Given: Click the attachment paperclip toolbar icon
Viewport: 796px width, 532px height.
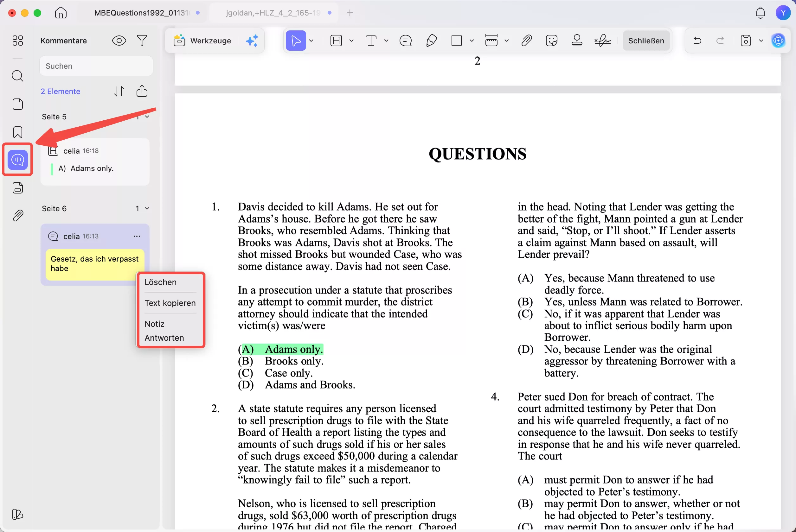Looking at the screenshot, I should [x=526, y=41].
